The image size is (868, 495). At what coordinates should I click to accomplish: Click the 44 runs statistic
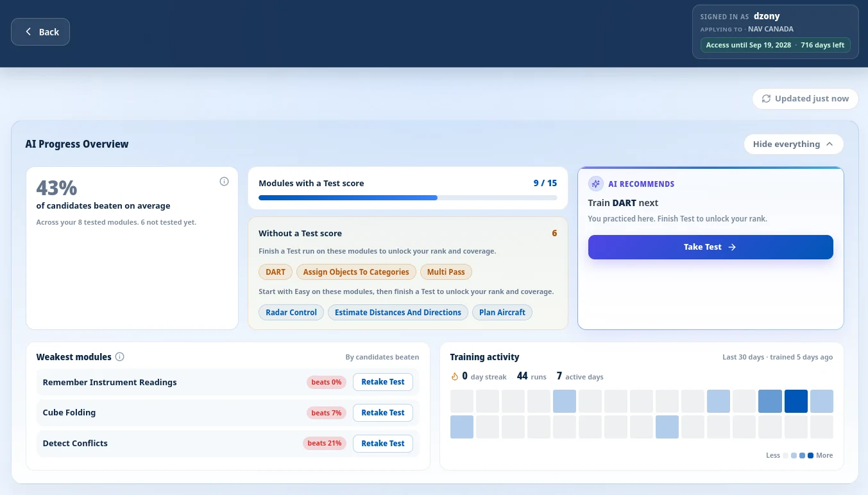[533, 376]
